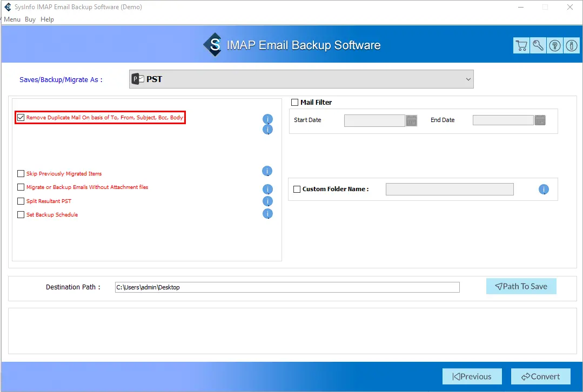Enable Set Backup Schedule option
This screenshot has width=583, height=392.
tap(21, 215)
